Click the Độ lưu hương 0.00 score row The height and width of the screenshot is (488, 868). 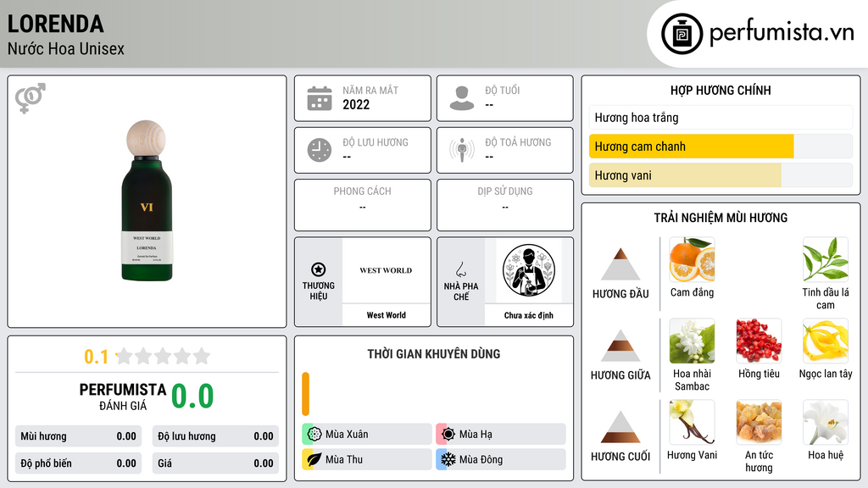[x=215, y=436]
